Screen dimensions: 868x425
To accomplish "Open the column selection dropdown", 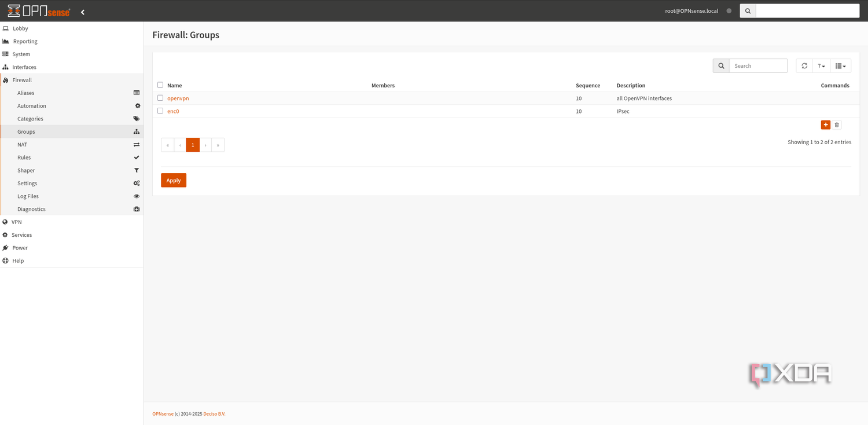I will 841,66.
